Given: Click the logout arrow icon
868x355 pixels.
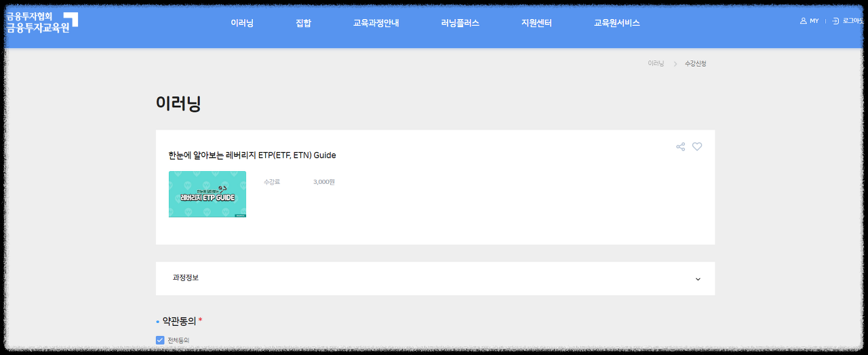Looking at the screenshot, I should coord(835,21).
